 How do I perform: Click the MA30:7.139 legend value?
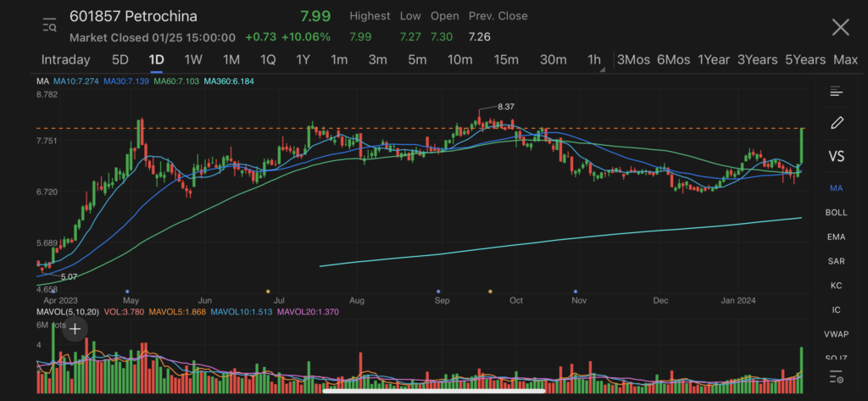(x=126, y=81)
